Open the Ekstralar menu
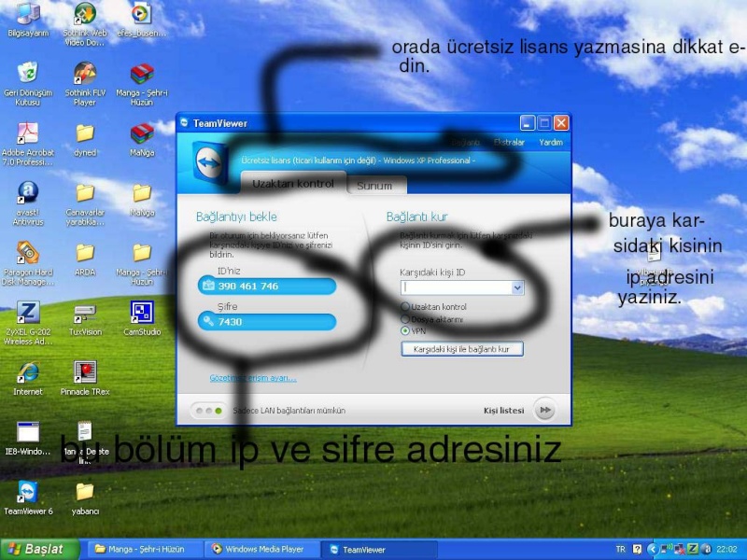This screenshot has height=560, width=747. coord(509,142)
